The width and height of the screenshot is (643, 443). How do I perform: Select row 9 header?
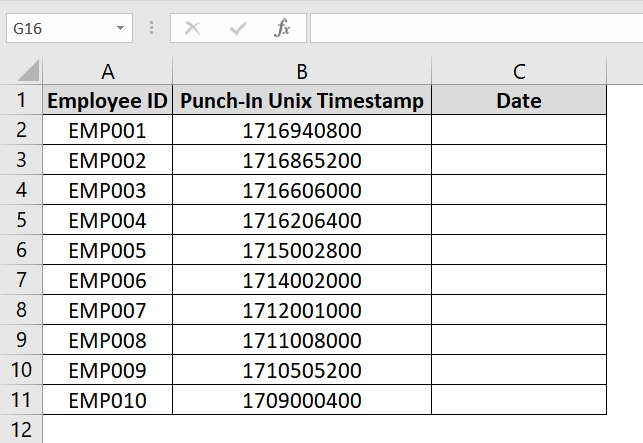coord(21,339)
